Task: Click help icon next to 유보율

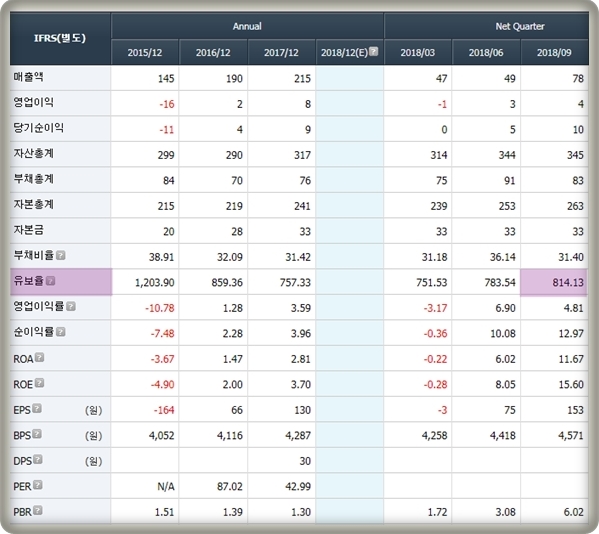Action: point(50,281)
